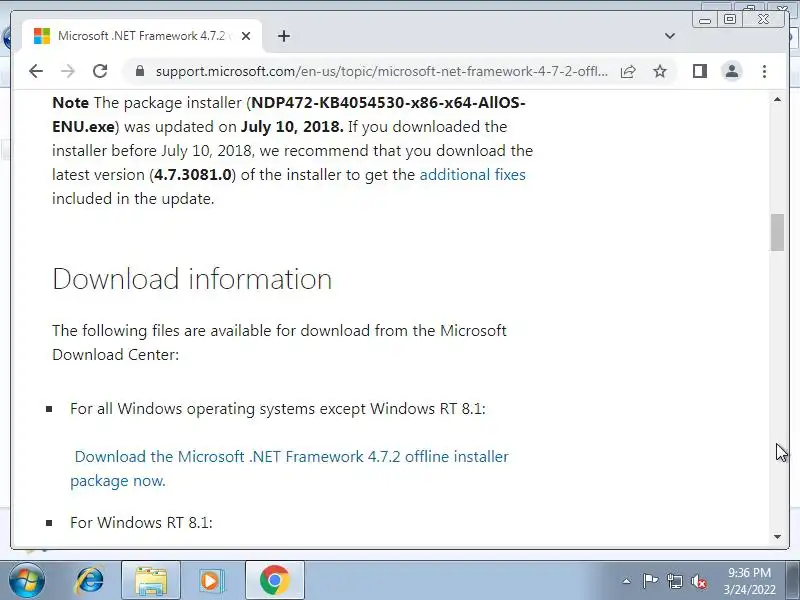Screen dimensions: 800x600
Task: Bookmark this page with the star
Action: 660,71
